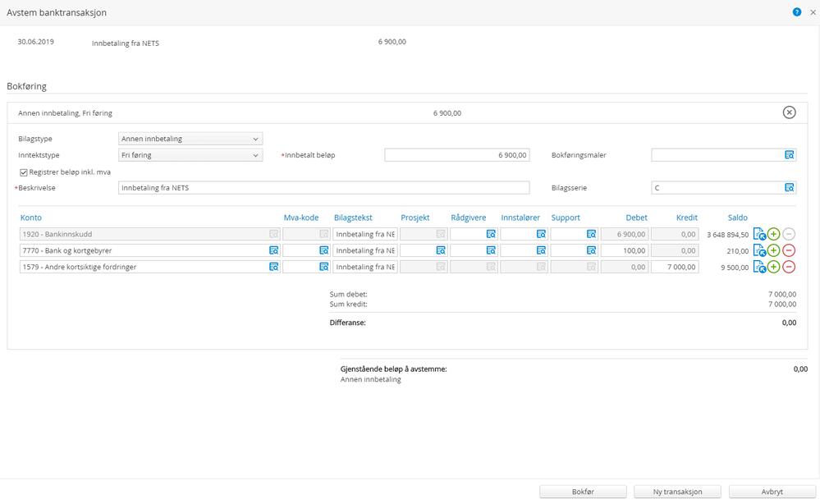Remove the Annen innbetaling posting section
Image resolution: width=820 pixels, height=504 pixels.
click(789, 112)
